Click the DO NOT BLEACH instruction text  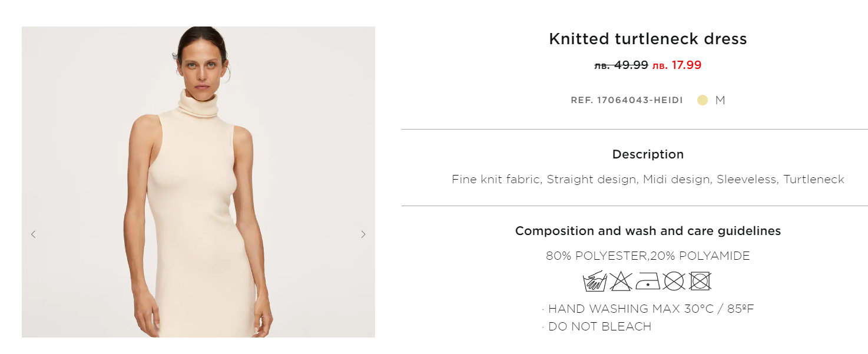[599, 326]
